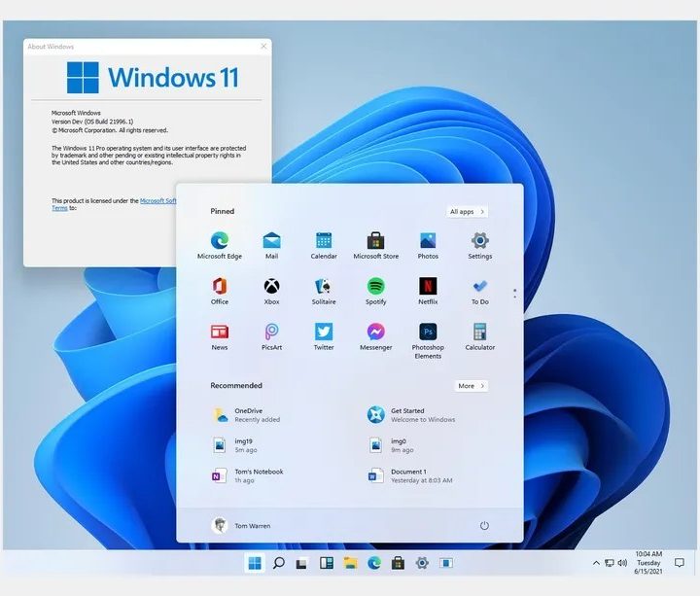
Task: Open the power options button
Action: [x=484, y=526]
